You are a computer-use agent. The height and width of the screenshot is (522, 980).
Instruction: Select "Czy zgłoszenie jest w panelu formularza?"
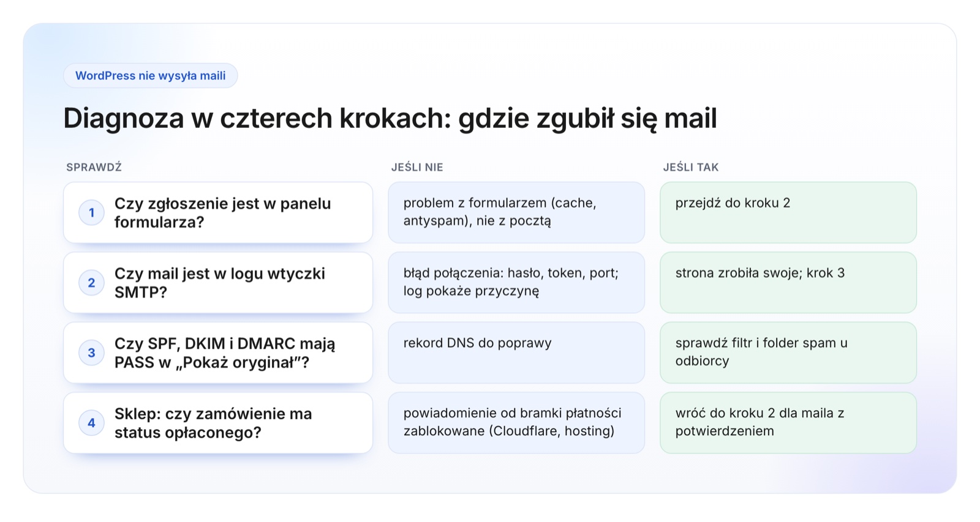point(223,212)
